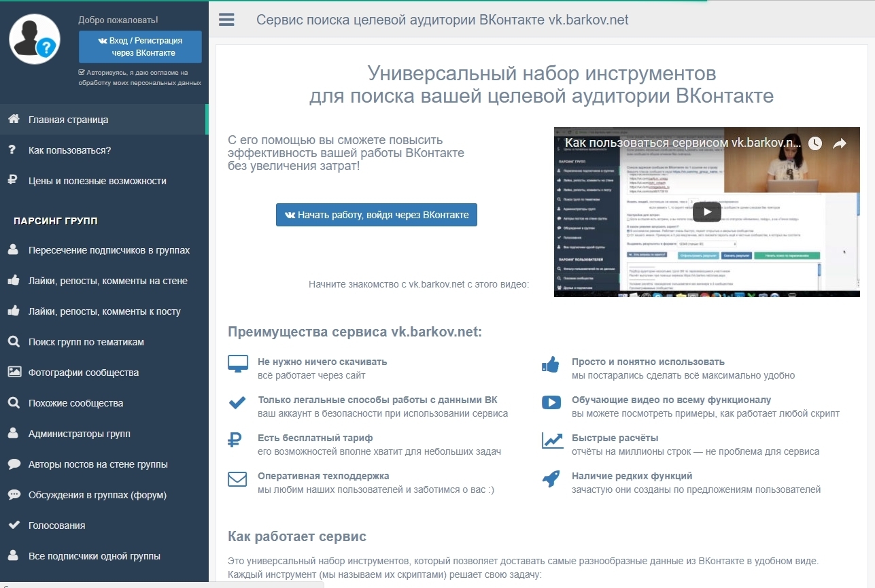
Task: Click the checkmark icon beside Голосования
Action: (13, 525)
